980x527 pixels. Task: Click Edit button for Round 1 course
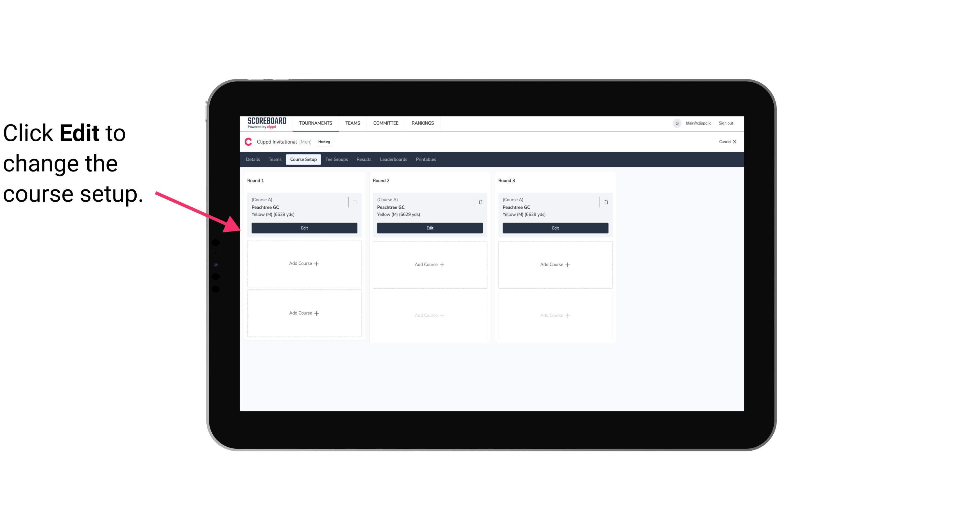point(304,227)
